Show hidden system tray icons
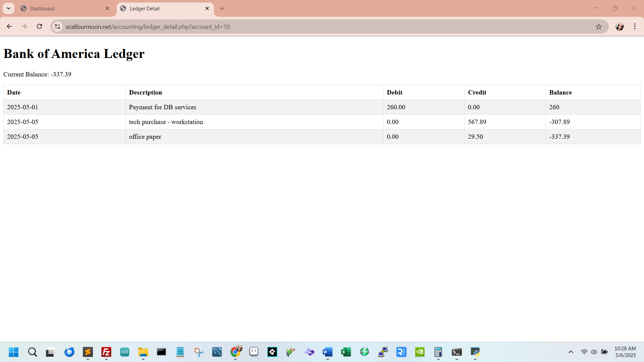The width and height of the screenshot is (644, 362). coord(571,352)
